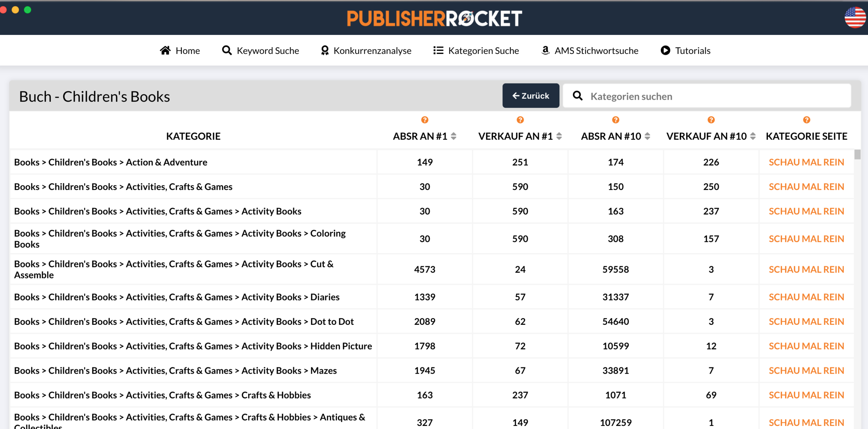Click 'Buch - Children's Books' heading
Image resolution: width=868 pixels, height=429 pixels.
(x=95, y=96)
